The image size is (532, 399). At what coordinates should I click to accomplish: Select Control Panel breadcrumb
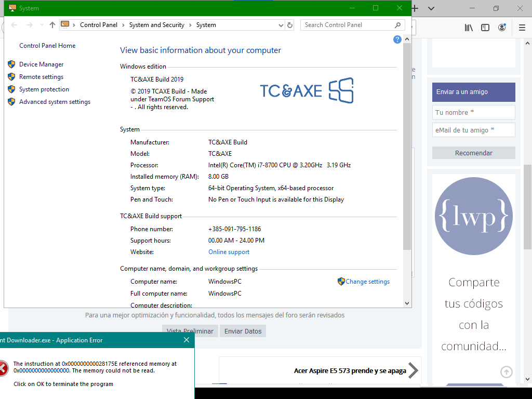[x=99, y=25]
